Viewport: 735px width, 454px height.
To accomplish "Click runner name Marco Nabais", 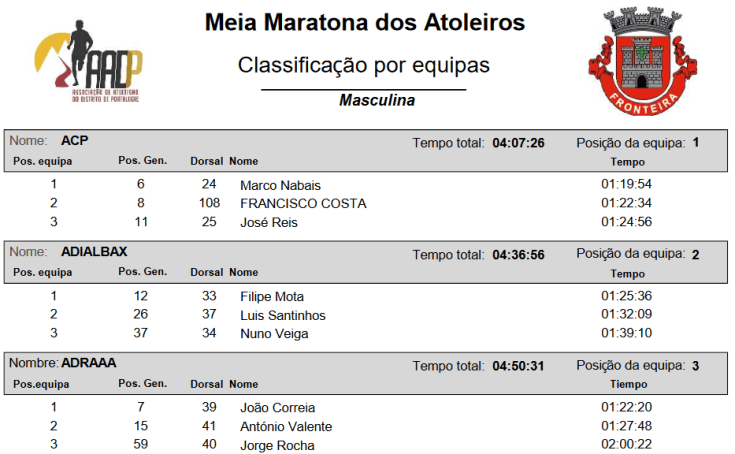I will click(x=279, y=185).
